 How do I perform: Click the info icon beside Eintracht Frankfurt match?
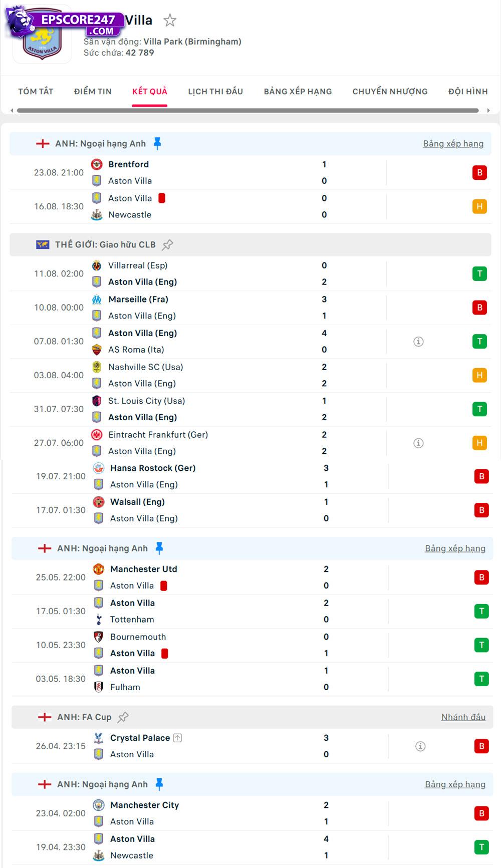[x=418, y=443]
